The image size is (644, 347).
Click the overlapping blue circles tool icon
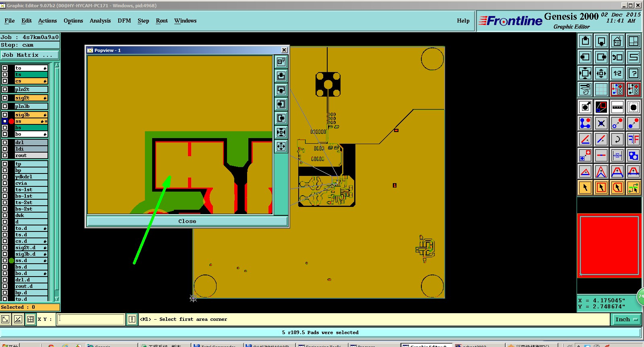click(x=634, y=155)
